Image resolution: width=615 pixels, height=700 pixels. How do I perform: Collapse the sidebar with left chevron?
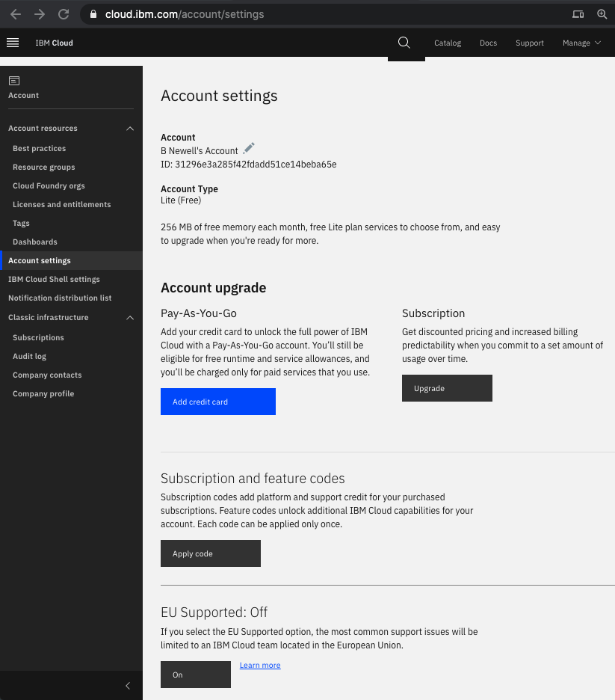coord(128,685)
